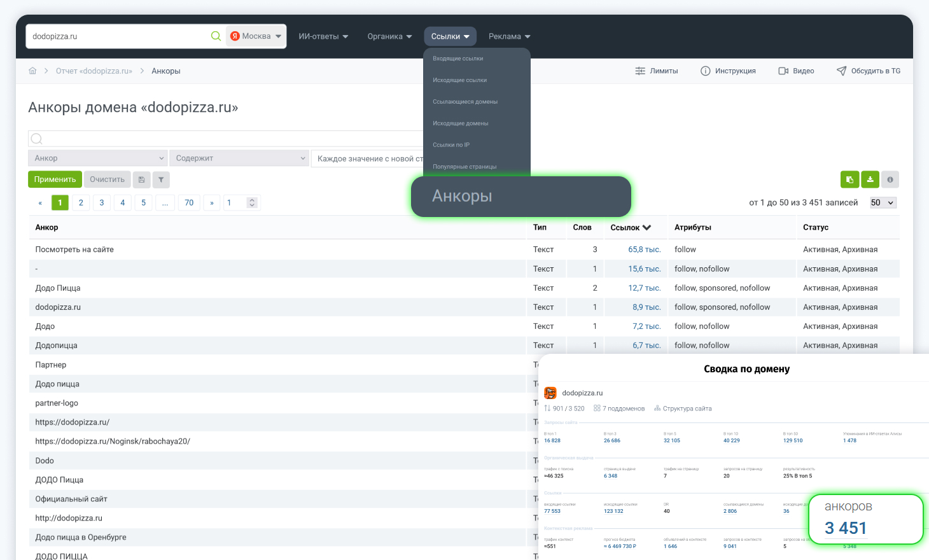Open the Инструкция link

pos(729,71)
